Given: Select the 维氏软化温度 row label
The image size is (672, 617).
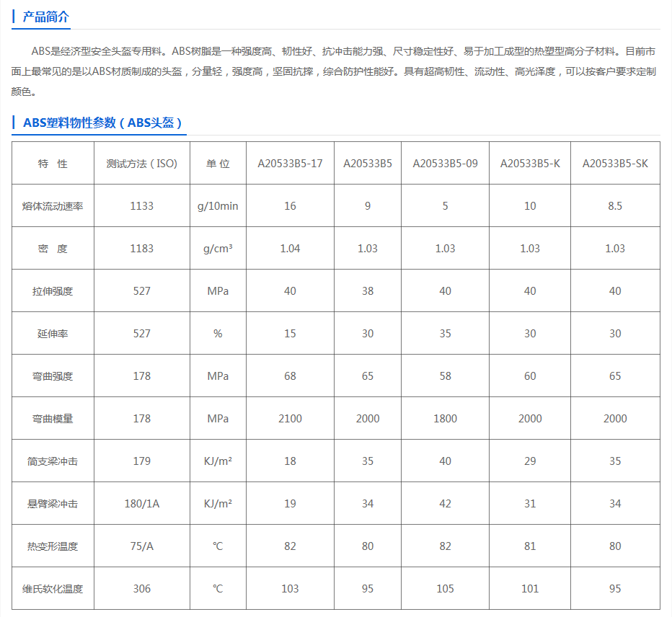Looking at the screenshot, I should (53, 589).
